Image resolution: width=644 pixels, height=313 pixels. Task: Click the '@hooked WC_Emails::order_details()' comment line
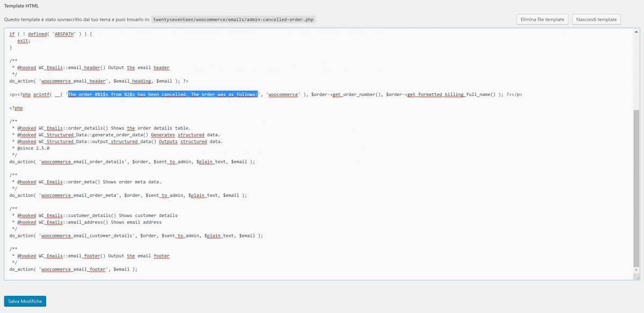click(101, 128)
